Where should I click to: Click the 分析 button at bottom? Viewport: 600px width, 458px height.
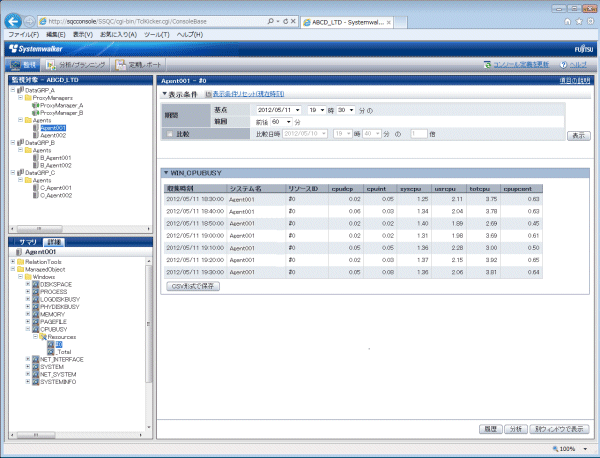pos(516,429)
